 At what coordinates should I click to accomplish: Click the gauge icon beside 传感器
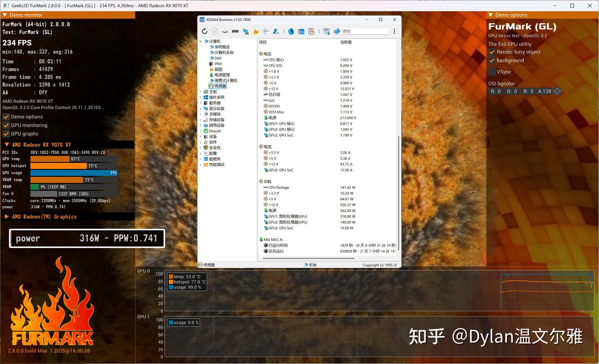[x=211, y=86]
